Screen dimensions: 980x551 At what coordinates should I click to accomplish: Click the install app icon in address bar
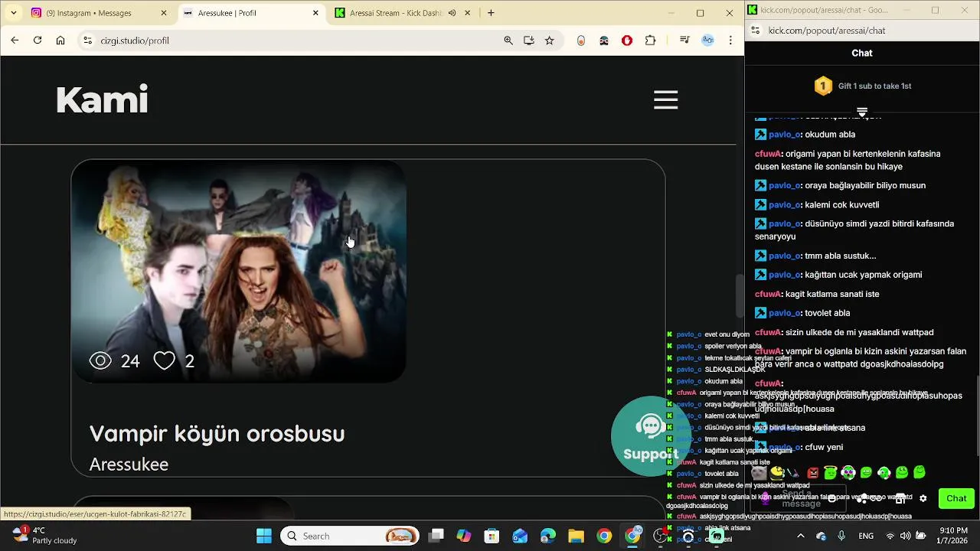click(x=529, y=41)
